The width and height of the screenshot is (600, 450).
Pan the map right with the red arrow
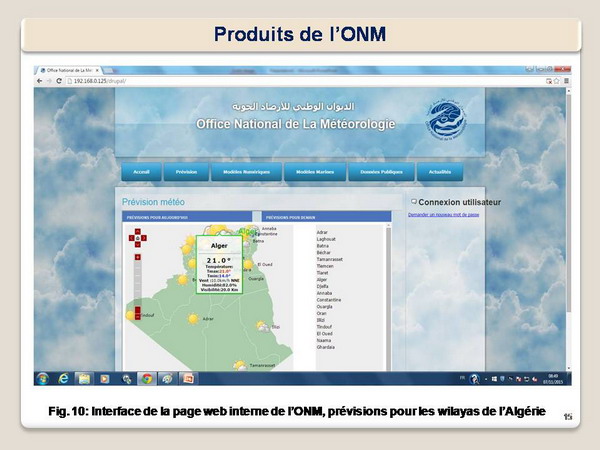point(144,238)
